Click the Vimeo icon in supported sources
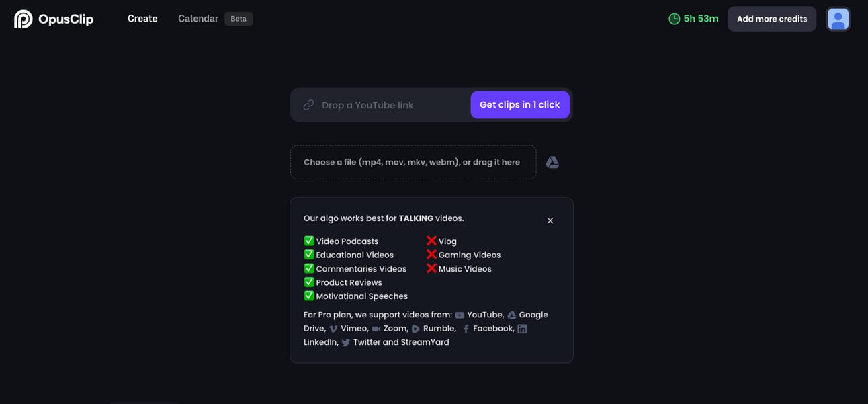Image resolution: width=868 pixels, height=404 pixels. pyautogui.click(x=333, y=329)
